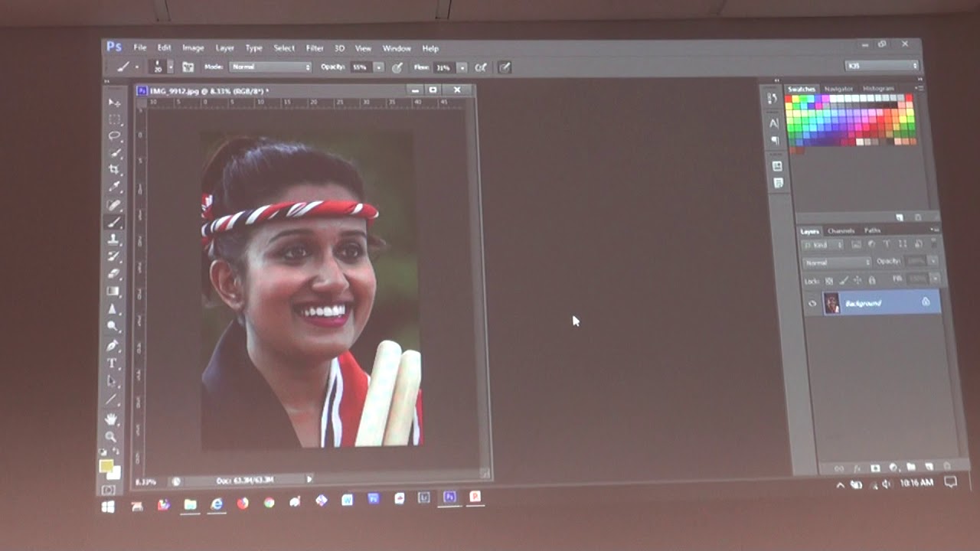This screenshot has width=980, height=551.
Task: Open the Filter menu
Action: point(315,48)
